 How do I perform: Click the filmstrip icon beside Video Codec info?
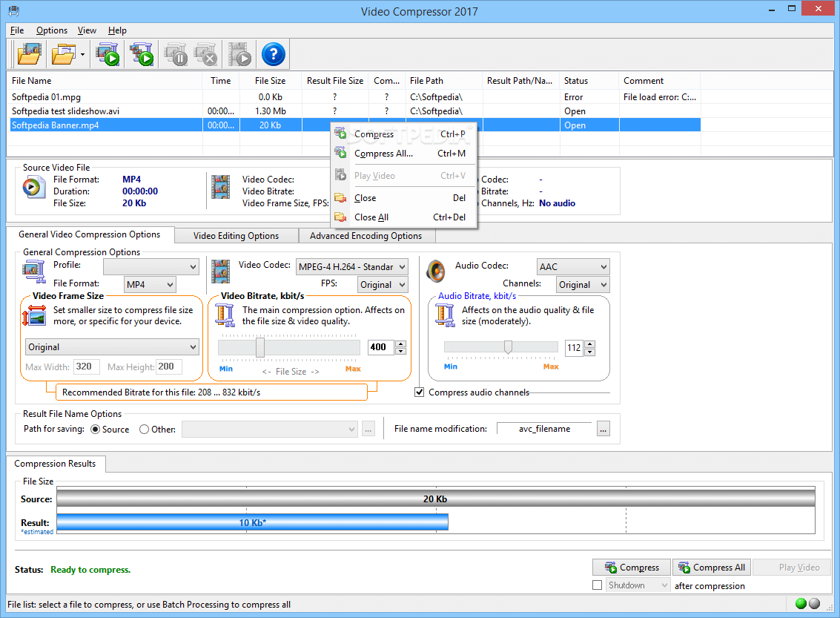220,187
